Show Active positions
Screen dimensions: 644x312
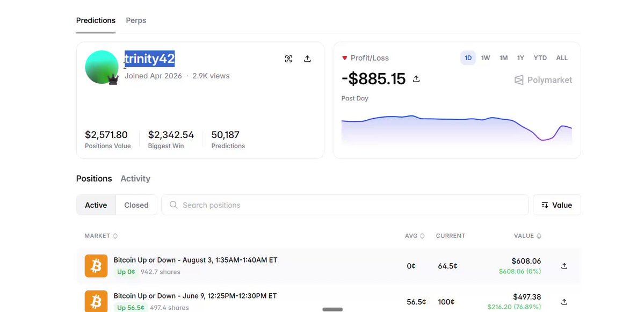tap(96, 205)
